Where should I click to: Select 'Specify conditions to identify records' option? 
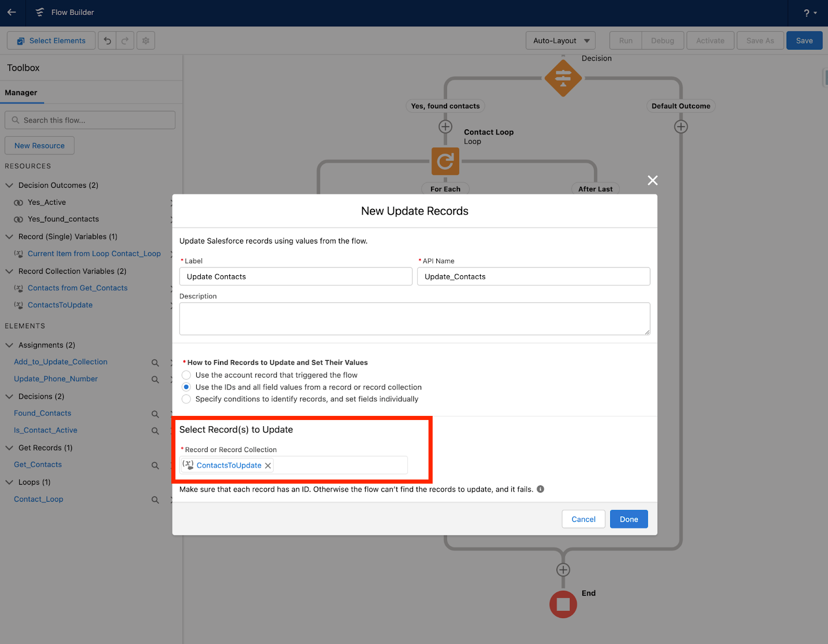pos(186,399)
